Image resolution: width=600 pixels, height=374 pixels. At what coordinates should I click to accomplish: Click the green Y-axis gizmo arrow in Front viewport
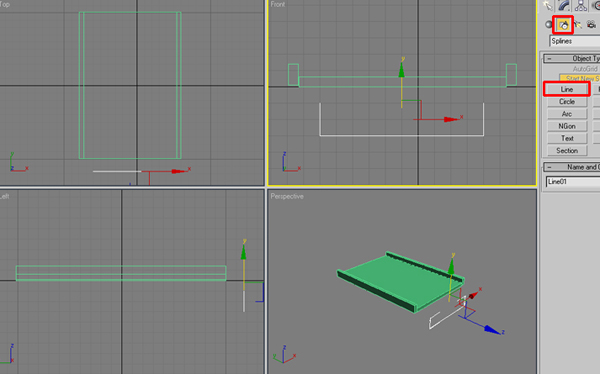[401, 70]
